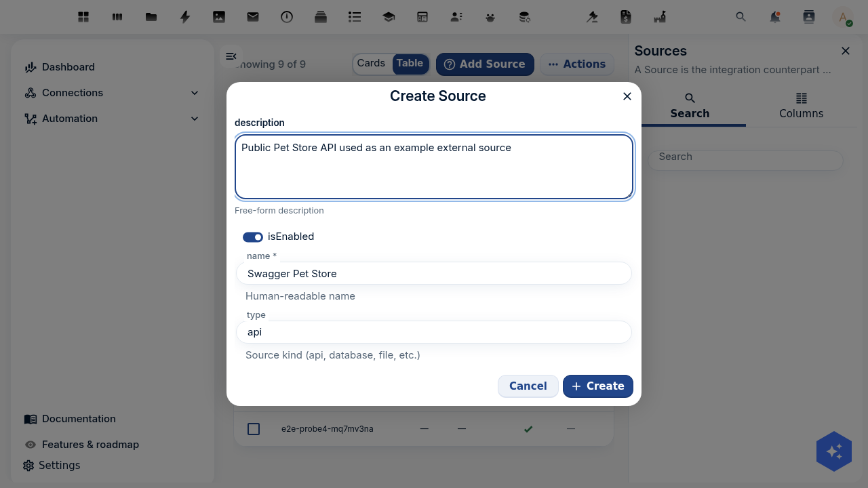
Task: Check the e2e-probe4-mq7mv3na row checkbox
Action: tap(254, 429)
